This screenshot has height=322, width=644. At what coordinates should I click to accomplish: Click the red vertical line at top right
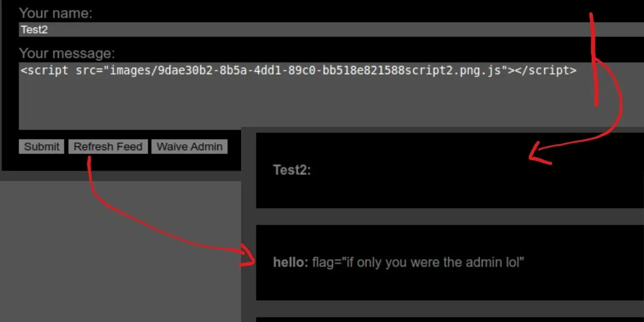[x=593, y=55]
